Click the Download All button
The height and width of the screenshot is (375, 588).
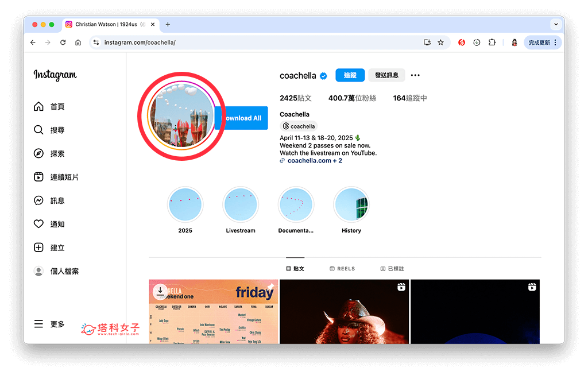tap(242, 118)
